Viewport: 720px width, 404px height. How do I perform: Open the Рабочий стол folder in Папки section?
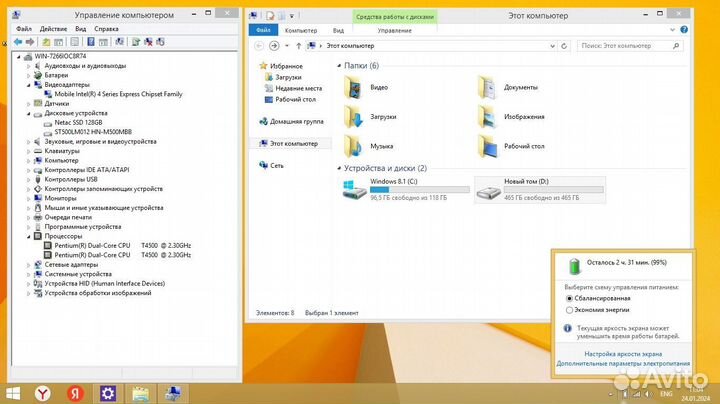[x=511, y=146]
